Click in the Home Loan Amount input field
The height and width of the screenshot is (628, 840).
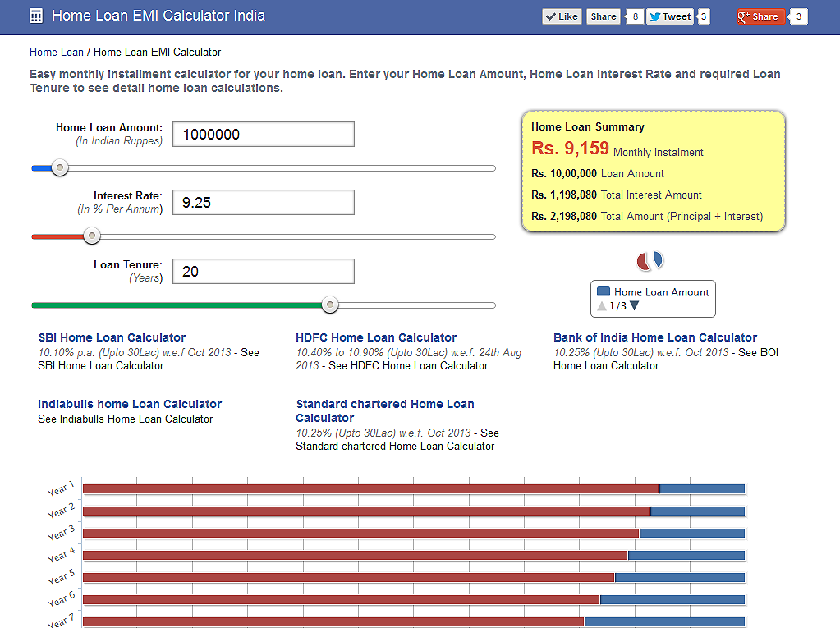[263, 135]
